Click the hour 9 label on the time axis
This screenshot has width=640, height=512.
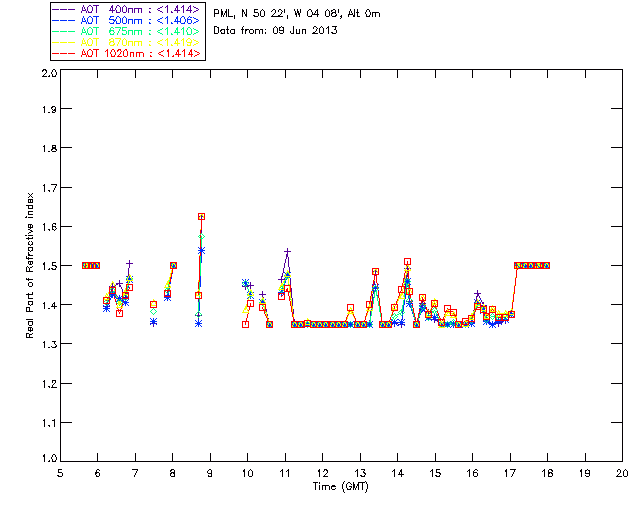210,473
